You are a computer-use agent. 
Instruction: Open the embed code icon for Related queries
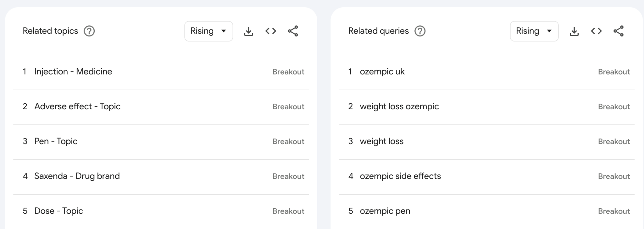click(x=596, y=31)
